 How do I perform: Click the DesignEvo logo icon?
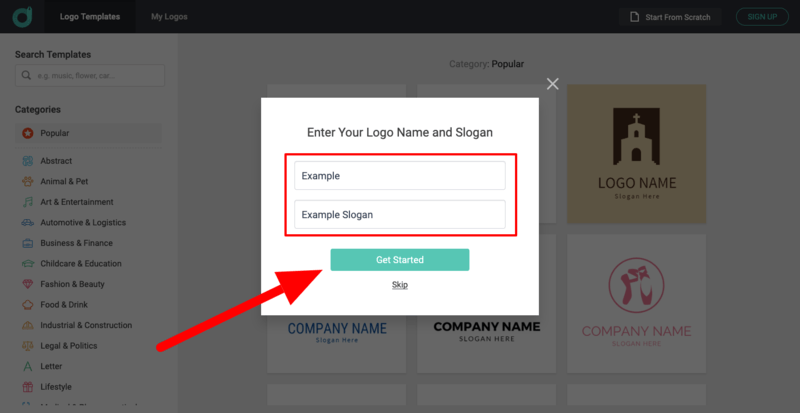[x=23, y=16]
